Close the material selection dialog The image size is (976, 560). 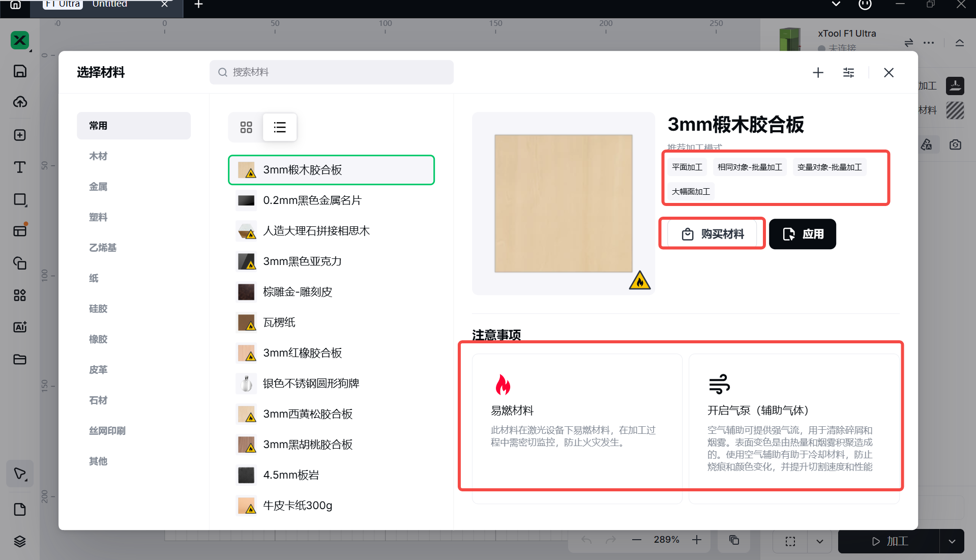click(889, 73)
